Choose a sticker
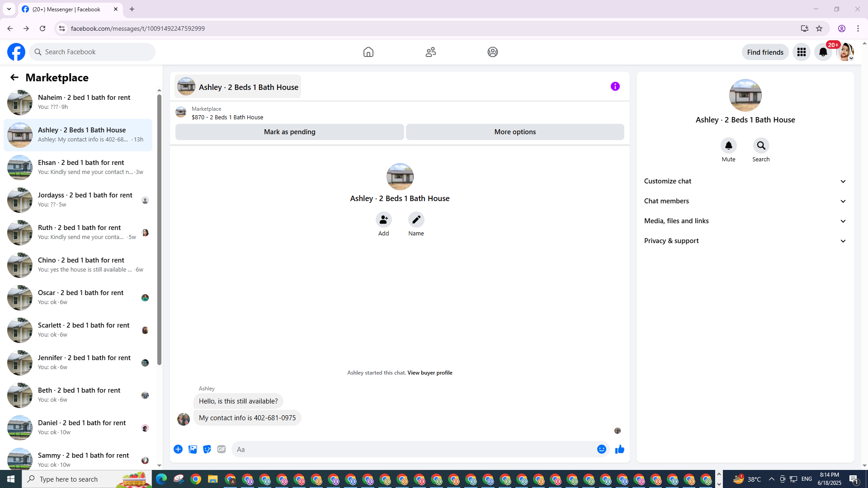The width and height of the screenshot is (868, 488). (207, 449)
